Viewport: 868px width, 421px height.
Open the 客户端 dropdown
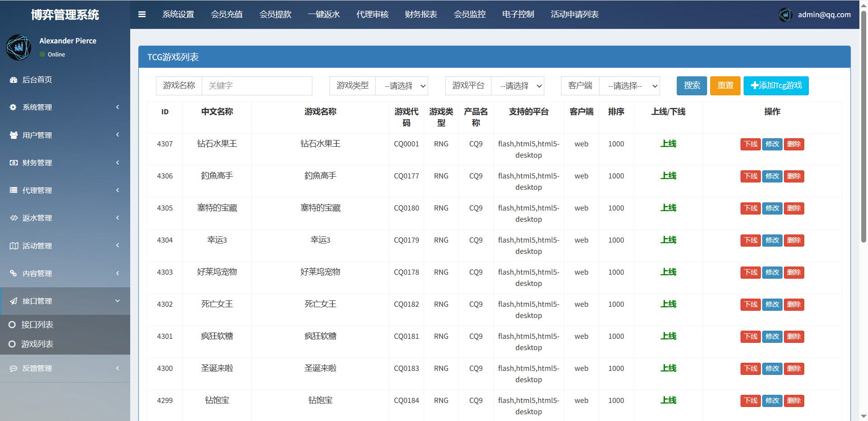click(x=629, y=86)
